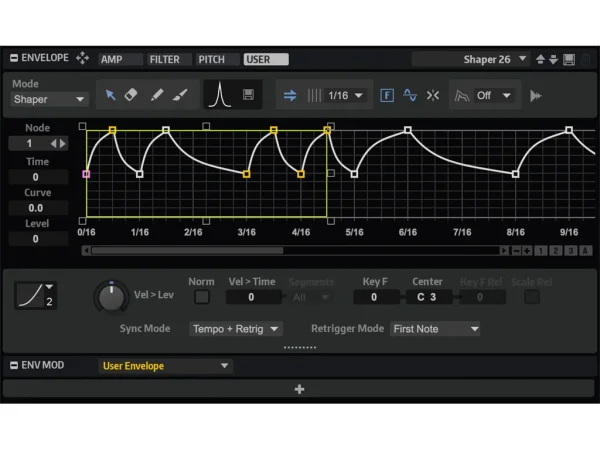Viewport: 600px width, 450px height.
Task: Collapse the ENV MOD section
Action: pyautogui.click(x=11, y=366)
